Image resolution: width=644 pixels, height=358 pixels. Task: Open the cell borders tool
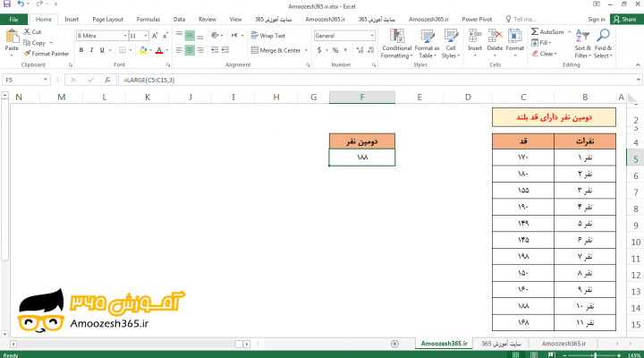click(123, 50)
